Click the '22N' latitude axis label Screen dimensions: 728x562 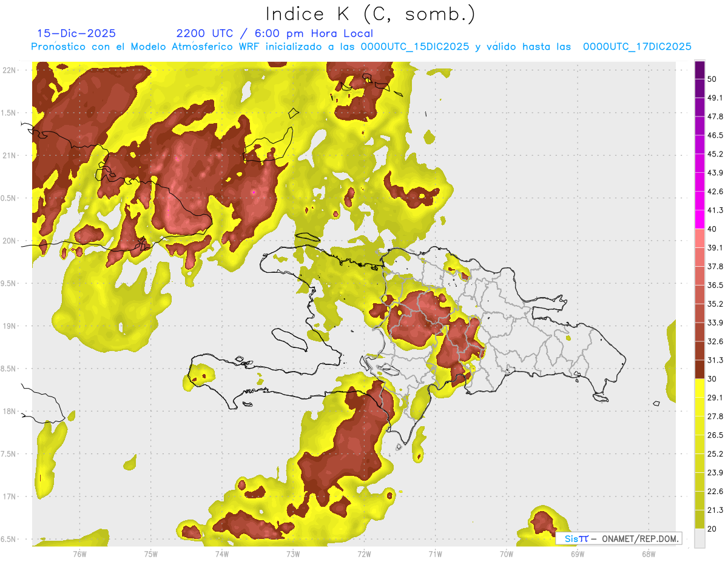(x=9, y=70)
